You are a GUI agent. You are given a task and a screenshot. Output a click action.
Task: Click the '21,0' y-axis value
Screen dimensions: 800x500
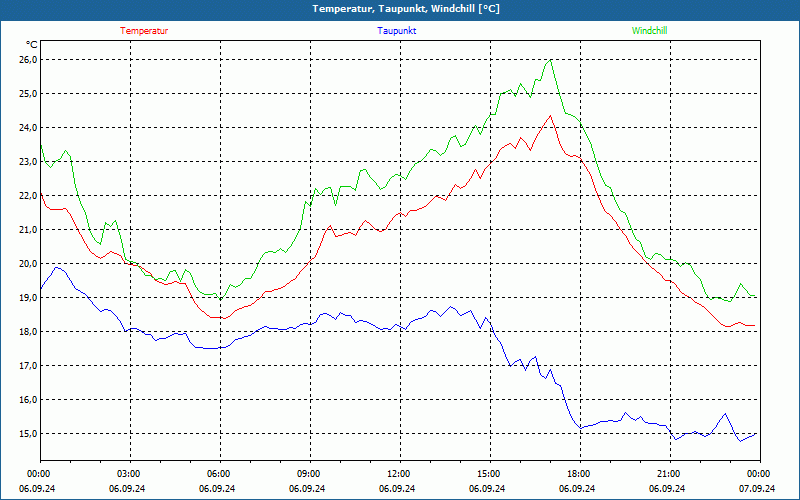pos(29,230)
